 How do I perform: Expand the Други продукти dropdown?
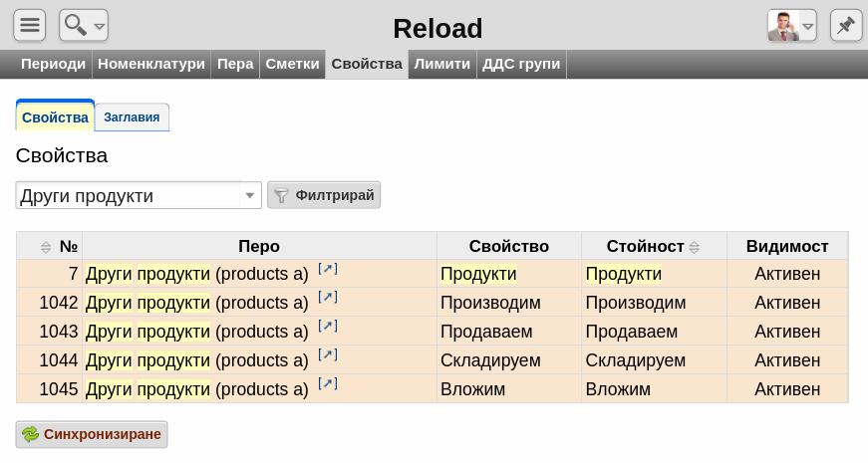(250, 196)
